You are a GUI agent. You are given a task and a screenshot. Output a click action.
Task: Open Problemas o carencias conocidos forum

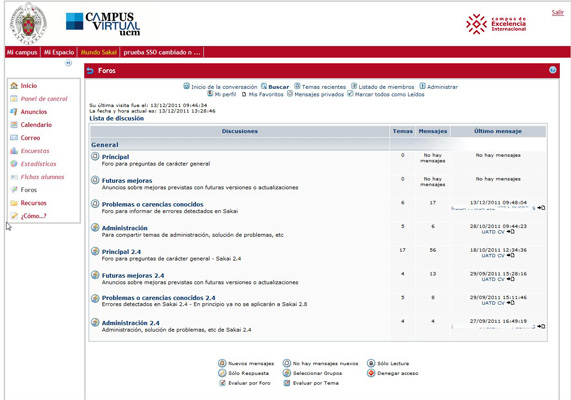tap(153, 204)
